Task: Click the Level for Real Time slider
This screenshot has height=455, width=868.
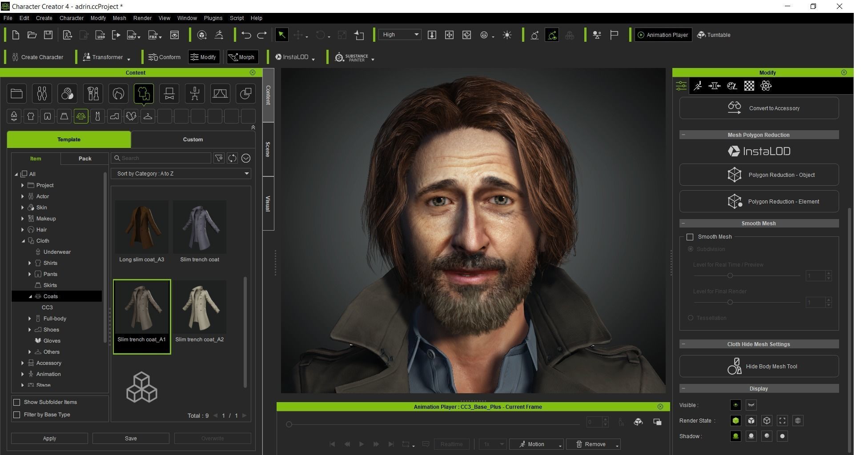Action: tap(730, 276)
